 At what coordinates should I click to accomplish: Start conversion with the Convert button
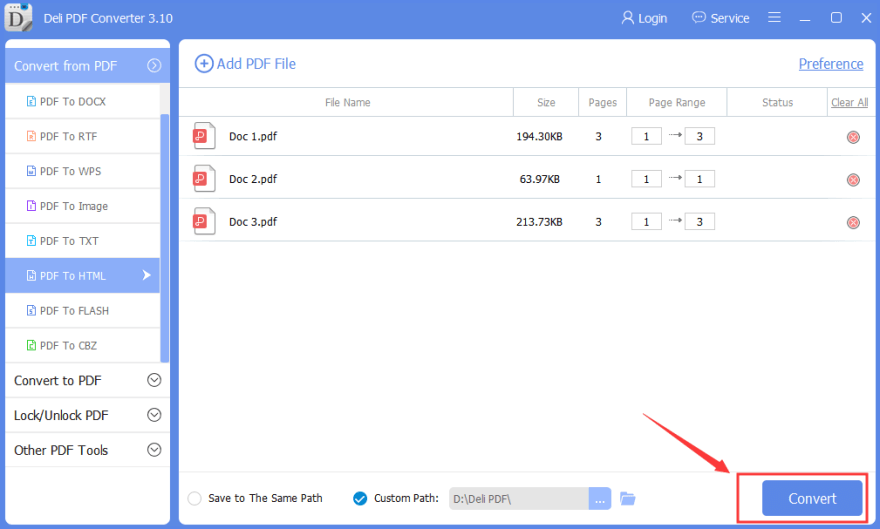(812, 498)
